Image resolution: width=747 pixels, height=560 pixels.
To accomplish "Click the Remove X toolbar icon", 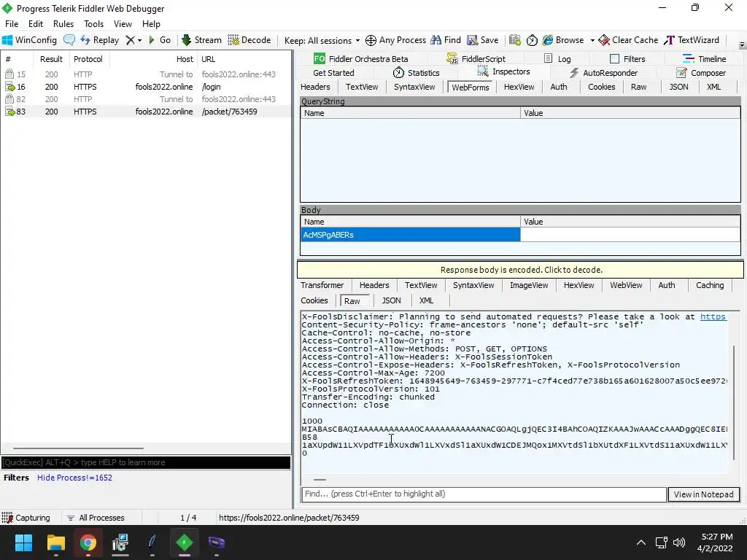I will pyautogui.click(x=130, y=40).
